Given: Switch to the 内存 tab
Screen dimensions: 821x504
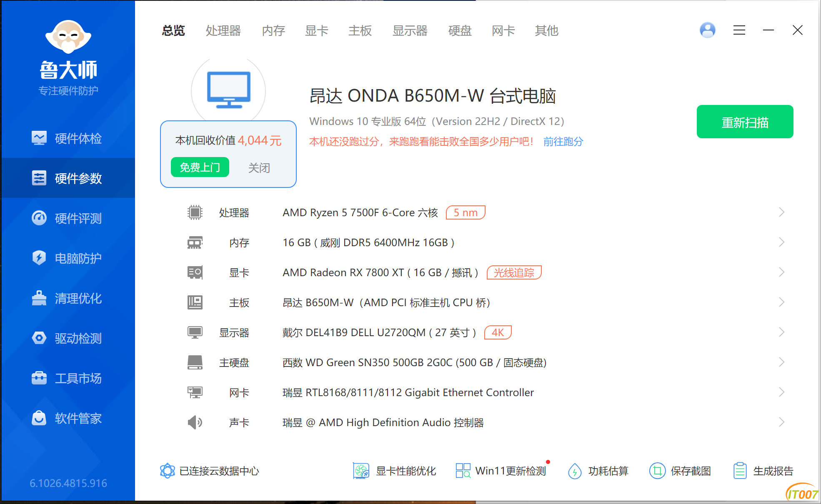Looking at the screenshot, I should click(x=273, y=30).
